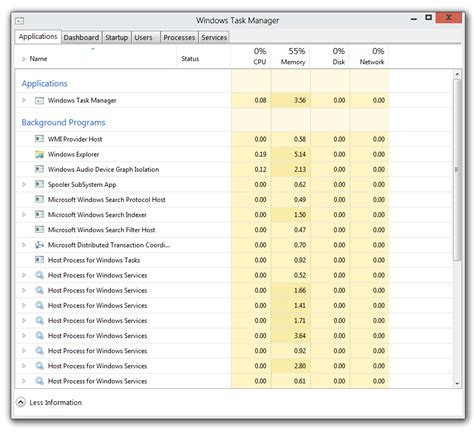Click the Search Filter Host icon
The image size is (474, 432).
click(39, 229)
